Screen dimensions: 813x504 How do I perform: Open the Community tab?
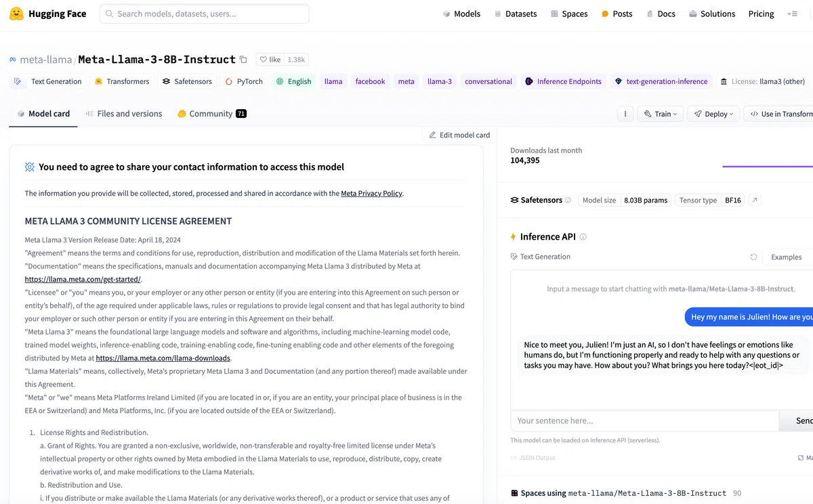[x=212, y=114]
